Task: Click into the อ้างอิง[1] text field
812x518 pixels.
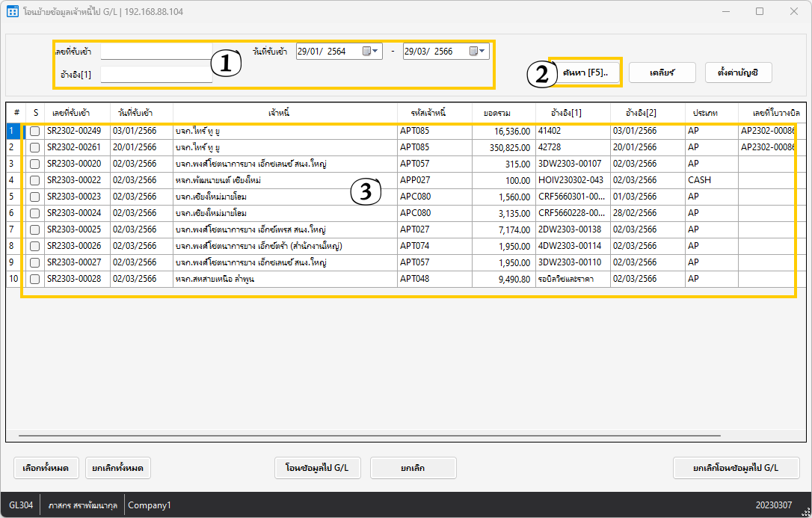Action: click(156, 75)
